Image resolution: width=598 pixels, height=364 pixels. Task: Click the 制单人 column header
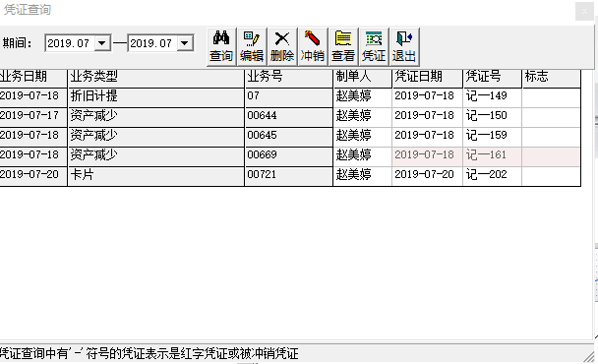(x=362, y=78)
